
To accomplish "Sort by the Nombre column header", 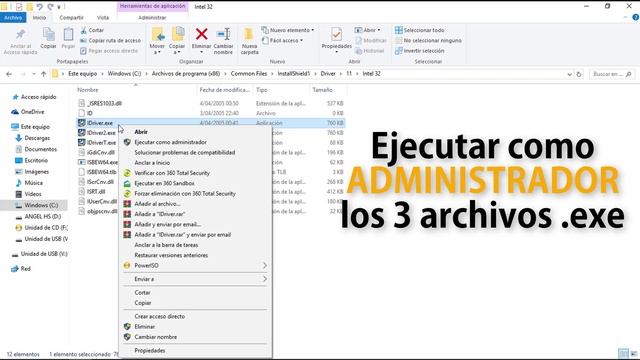I will pyautogui.click(x=88, y=90).
